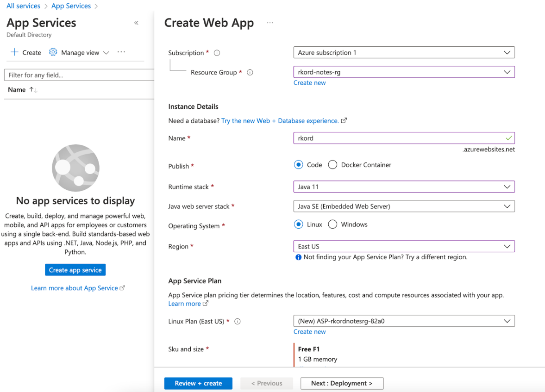Click the blue info icon under Region
The width and height of the screenshot is (545, 392).
point(298,257)
